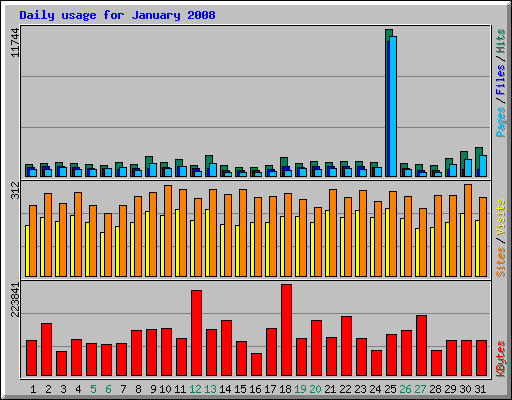Click day label 15 on the x-axis

tap(240, 389)
